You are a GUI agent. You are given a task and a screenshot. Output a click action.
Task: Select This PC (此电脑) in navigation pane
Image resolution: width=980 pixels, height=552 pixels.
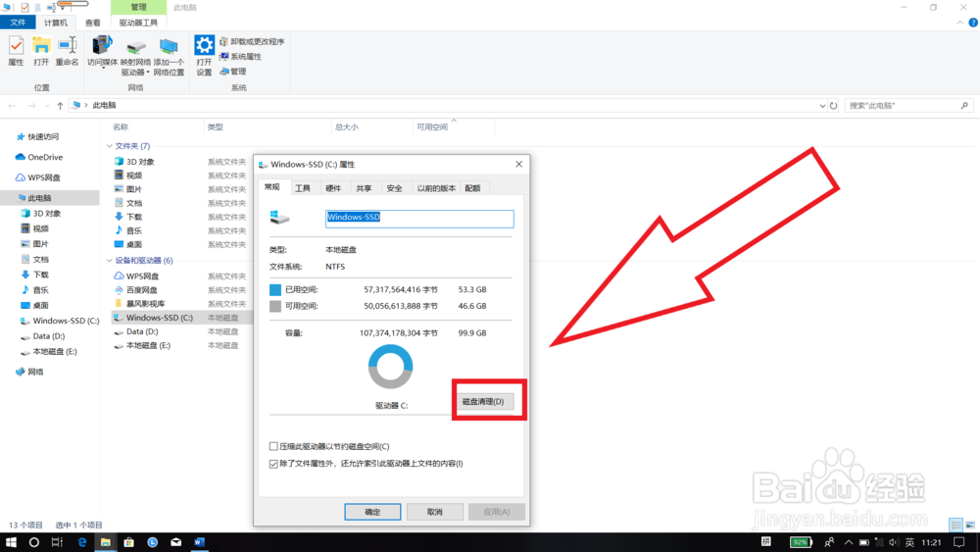(x=49, y=197)
